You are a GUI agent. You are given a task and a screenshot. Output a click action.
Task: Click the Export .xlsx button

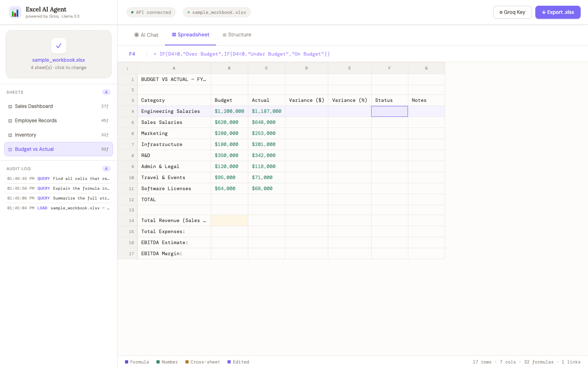click(558, 12)
